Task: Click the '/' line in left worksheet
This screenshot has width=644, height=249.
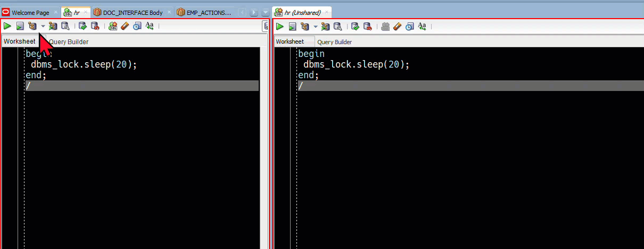Action: pos(142,86)
